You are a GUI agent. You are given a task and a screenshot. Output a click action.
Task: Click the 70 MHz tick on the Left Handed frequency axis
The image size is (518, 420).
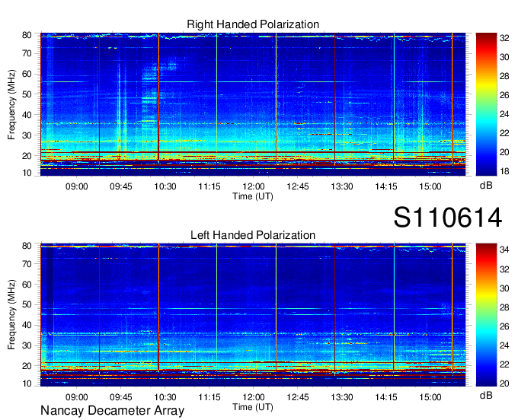pyautogui.click(x=27, y=264)
